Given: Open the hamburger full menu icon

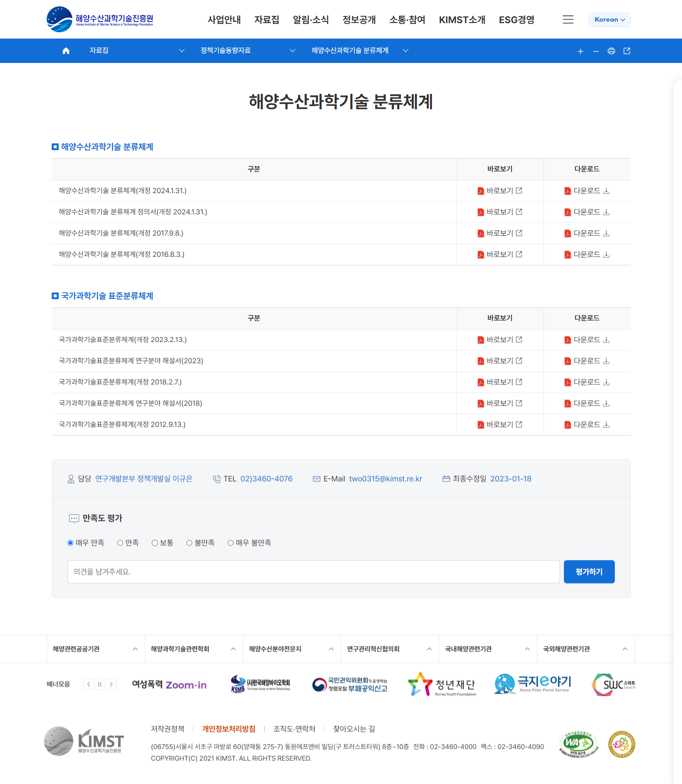Looking at the screenshot, I should coord(568,20).
